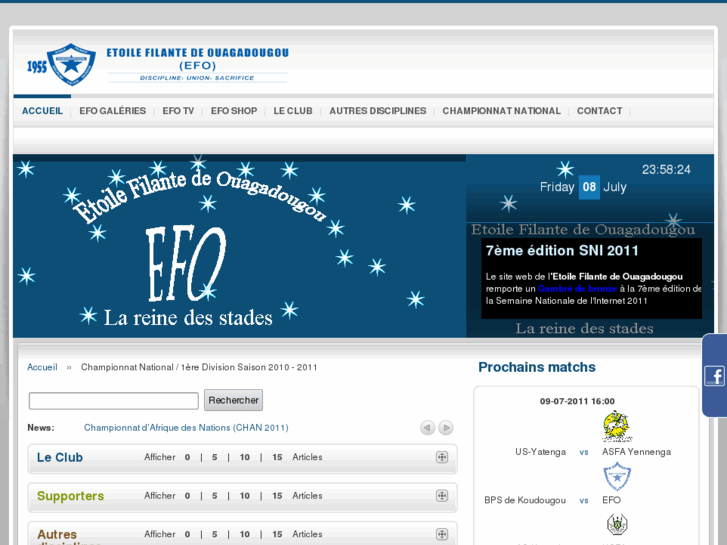
Task: Click the EFO star banner image
Action: point(239,247)
